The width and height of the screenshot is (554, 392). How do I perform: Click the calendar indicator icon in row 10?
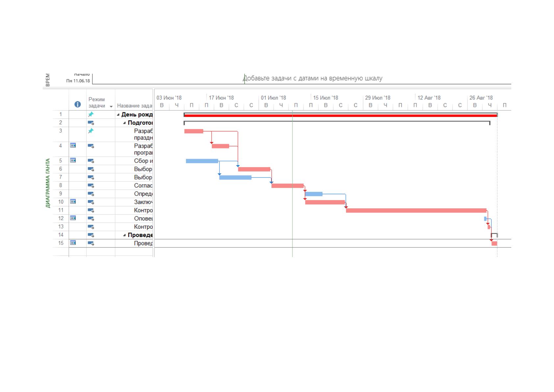click(x=73, y=201)
